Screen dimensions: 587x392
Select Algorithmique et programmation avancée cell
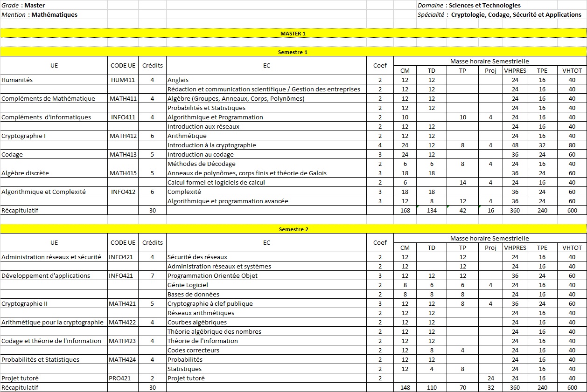(x=266, y=201)
